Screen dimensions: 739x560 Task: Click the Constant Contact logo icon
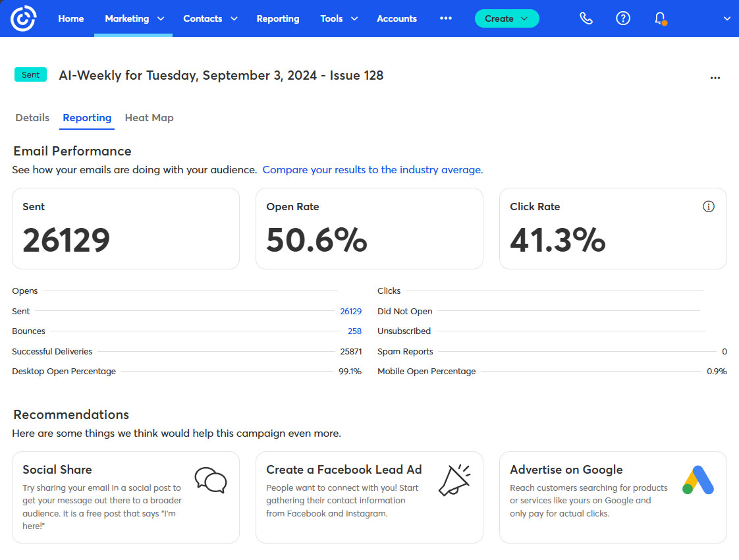click(24, 18)
